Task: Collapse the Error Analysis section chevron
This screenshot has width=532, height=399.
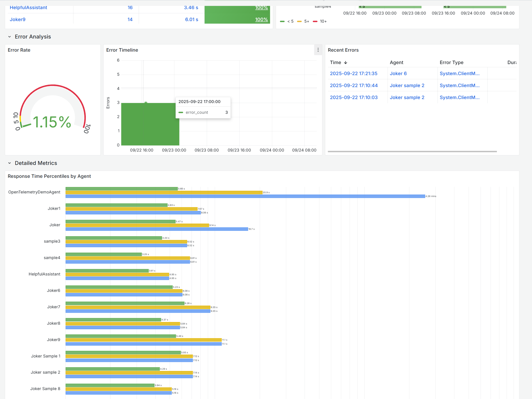Action: (10, 37)
